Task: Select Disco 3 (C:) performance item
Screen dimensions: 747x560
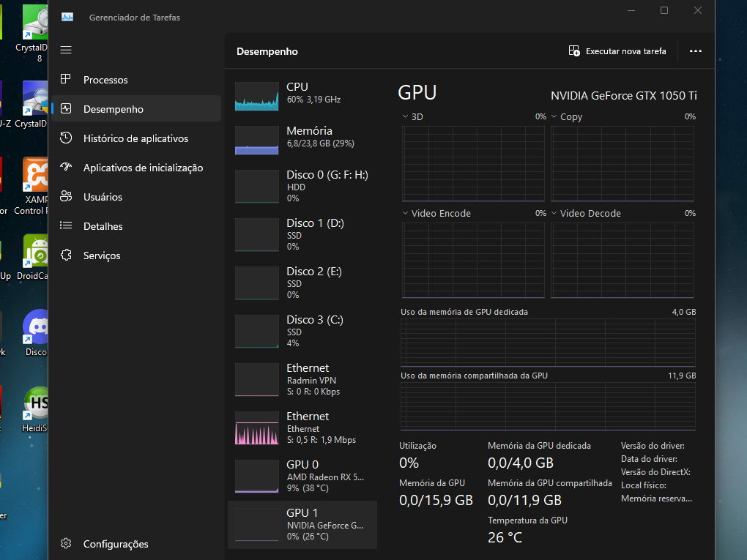Action: point(302,331)
